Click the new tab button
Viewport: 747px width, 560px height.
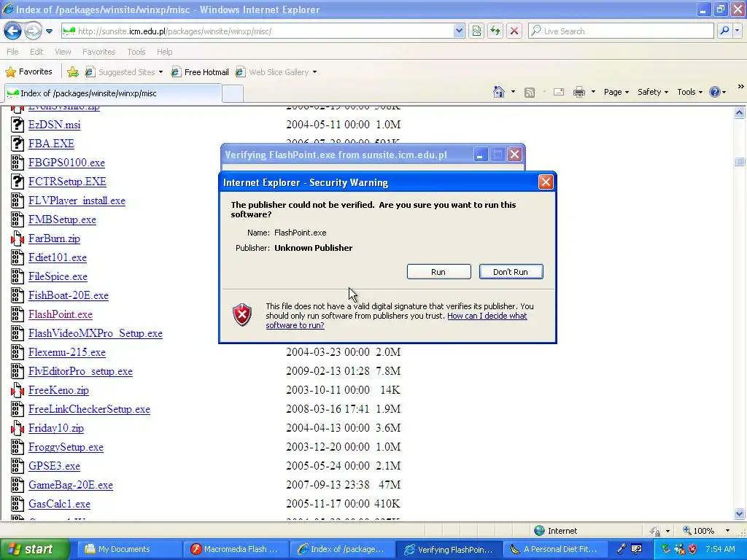coord(233,93)
